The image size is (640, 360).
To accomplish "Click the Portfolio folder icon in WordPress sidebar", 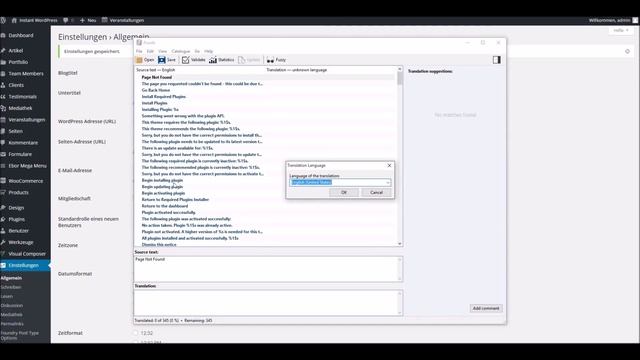I will point(3,62).
